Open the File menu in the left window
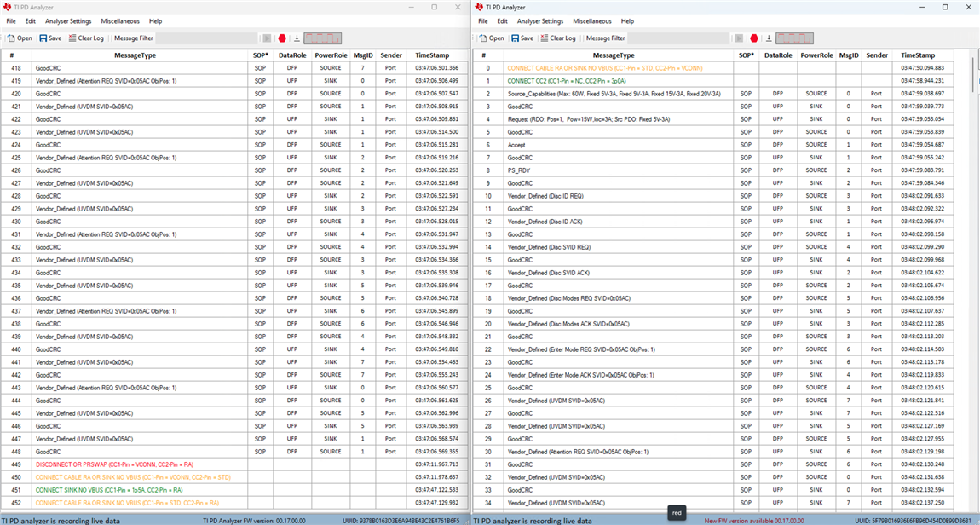This screenshot has width=980, height=525. [x=11, y=21]
